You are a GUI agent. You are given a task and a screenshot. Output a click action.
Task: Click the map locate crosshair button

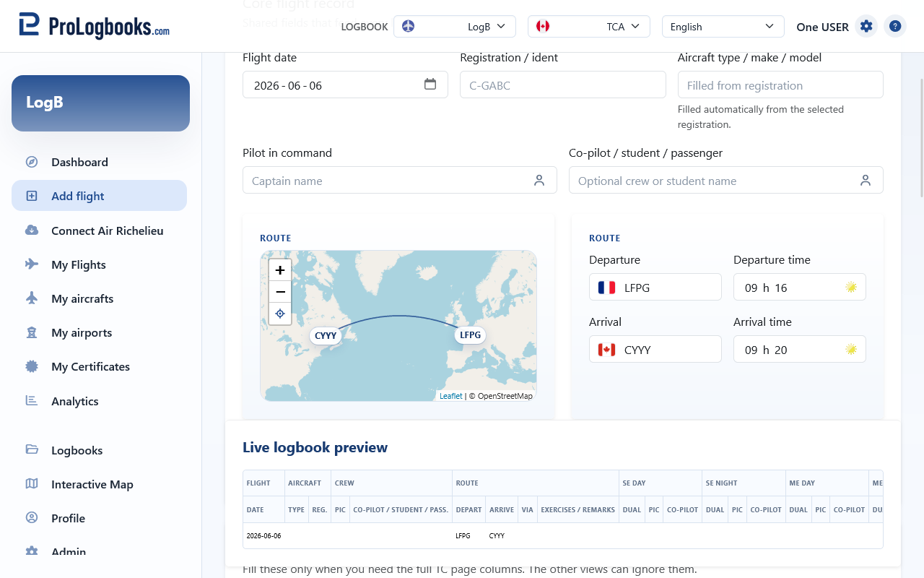[280, 314]
